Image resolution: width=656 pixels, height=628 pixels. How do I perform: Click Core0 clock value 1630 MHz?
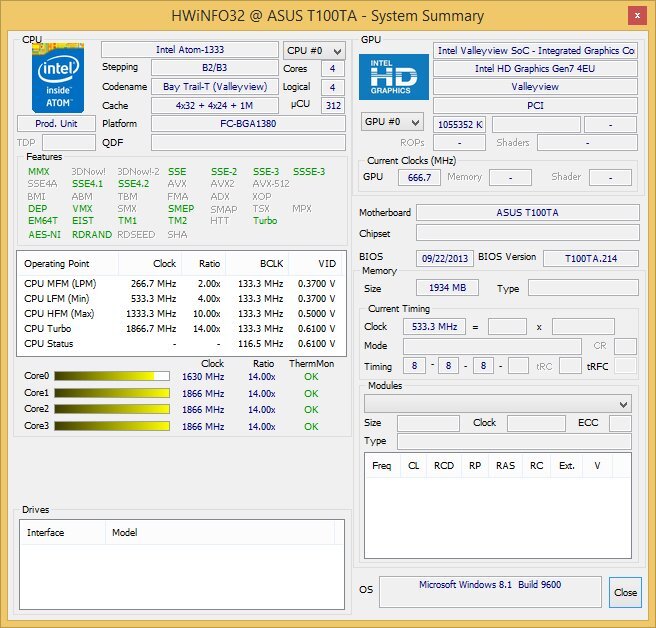point(203,377)
